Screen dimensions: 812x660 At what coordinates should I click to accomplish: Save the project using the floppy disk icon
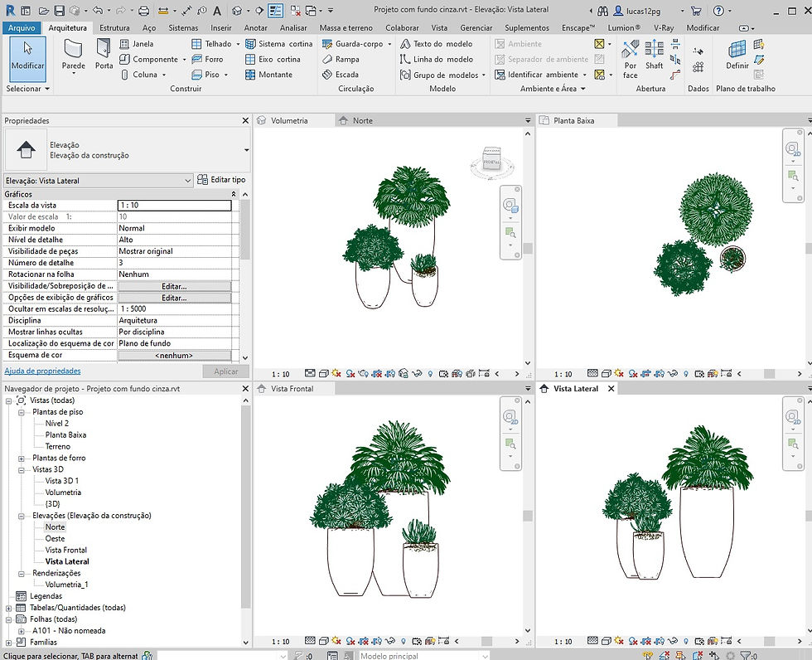click(60, 10)
